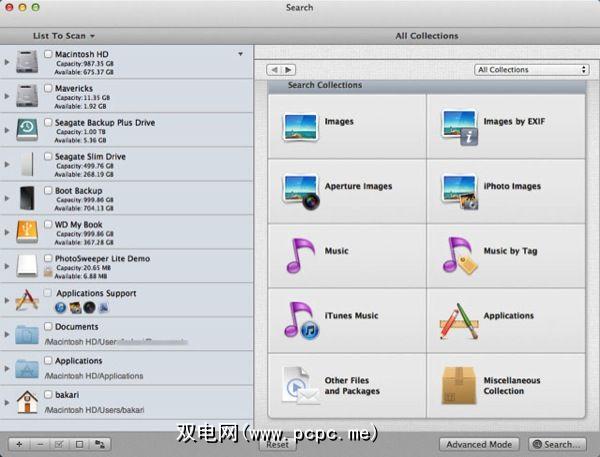Image resolution: width=600 pixels, height=457 pixels.
Task: Toggle the PhotoSweeper Lite Demo checkbox
Action: 48,258
